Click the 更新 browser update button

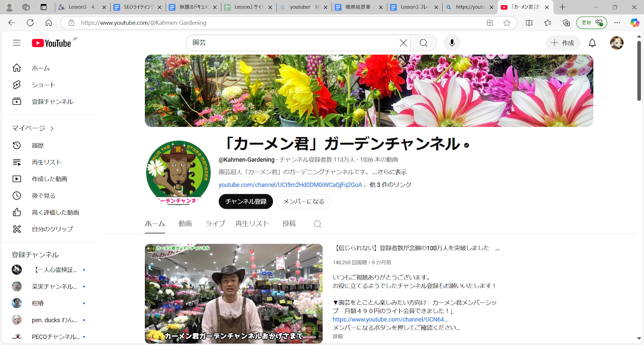[592, 23]
